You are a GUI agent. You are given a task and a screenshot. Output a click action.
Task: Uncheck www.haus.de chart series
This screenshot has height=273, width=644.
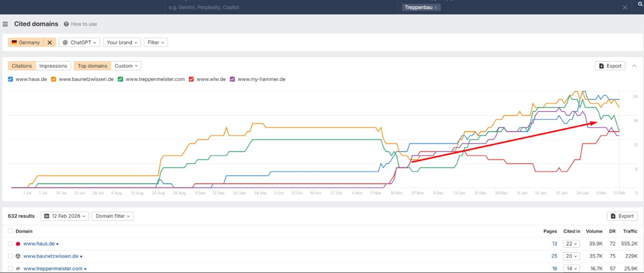pos(11,79)
